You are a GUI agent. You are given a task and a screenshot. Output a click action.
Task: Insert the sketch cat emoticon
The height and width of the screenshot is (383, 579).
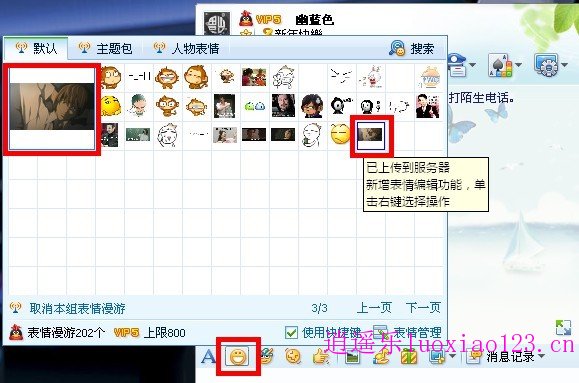283,78
